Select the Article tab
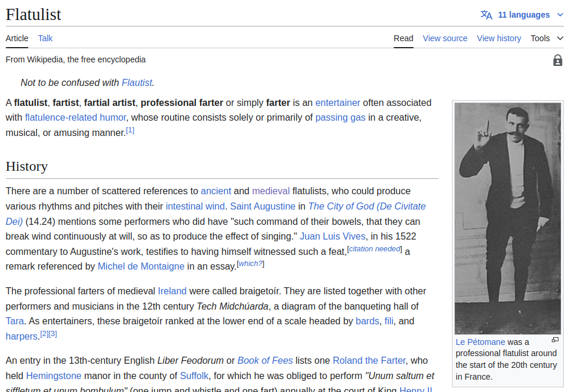This screenshot has width=569, height=392. (17, 38)
